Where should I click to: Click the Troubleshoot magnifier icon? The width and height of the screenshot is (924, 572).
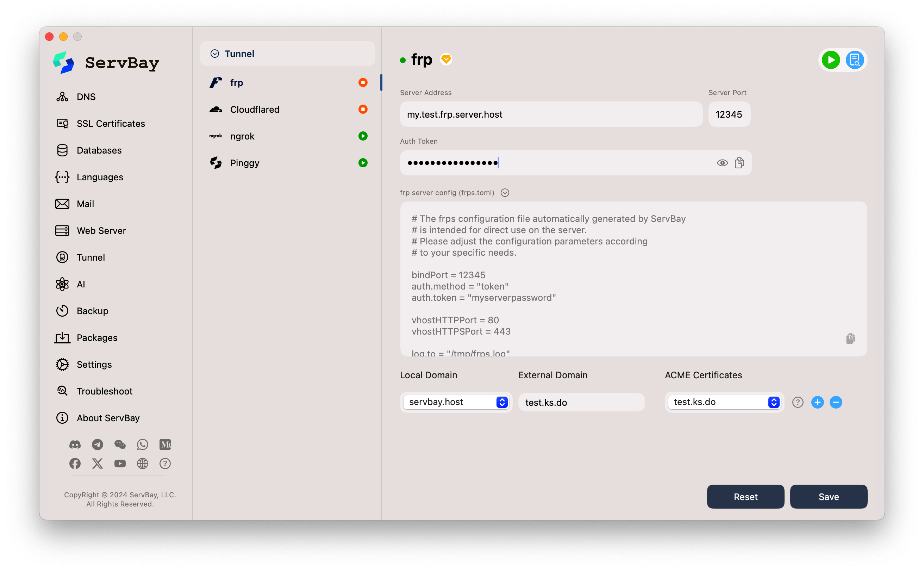[62, 391]
